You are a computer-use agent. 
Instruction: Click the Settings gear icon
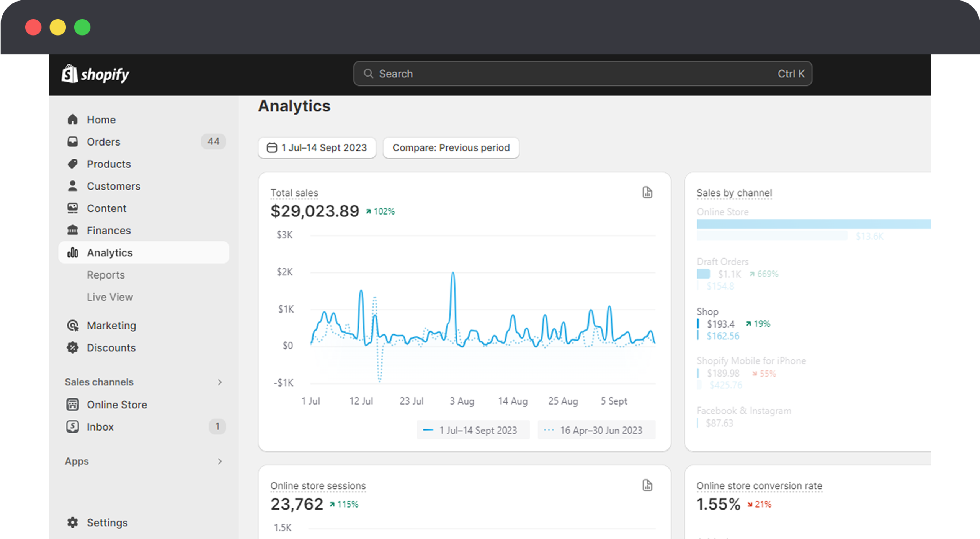[72, 523]
